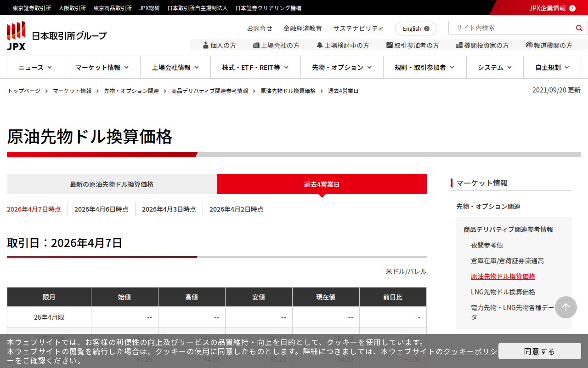Viewport: 588px width, 368px height.
Task: Click the chart icon beside 取引参加者の方
Action: (x=390, y=45)
